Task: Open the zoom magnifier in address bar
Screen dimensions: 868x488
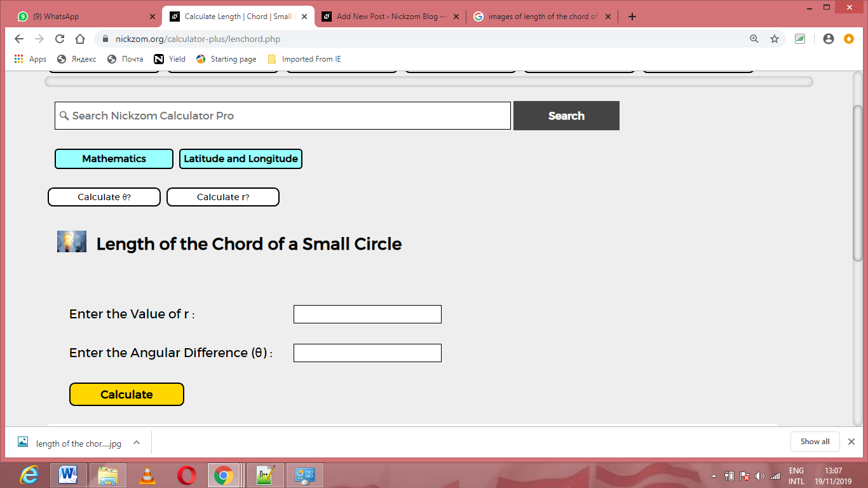Action: click(x=754, y=39)
